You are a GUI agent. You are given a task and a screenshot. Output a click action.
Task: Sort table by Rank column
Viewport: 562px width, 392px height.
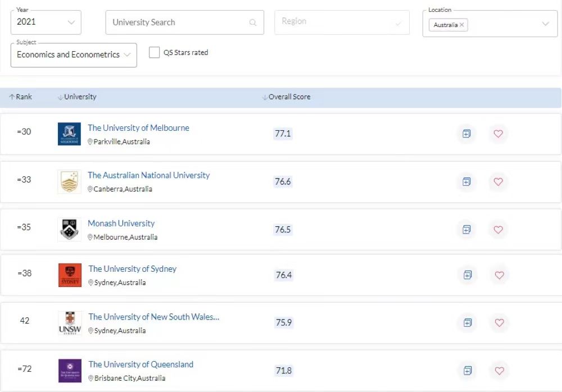[x=21, y=97]
